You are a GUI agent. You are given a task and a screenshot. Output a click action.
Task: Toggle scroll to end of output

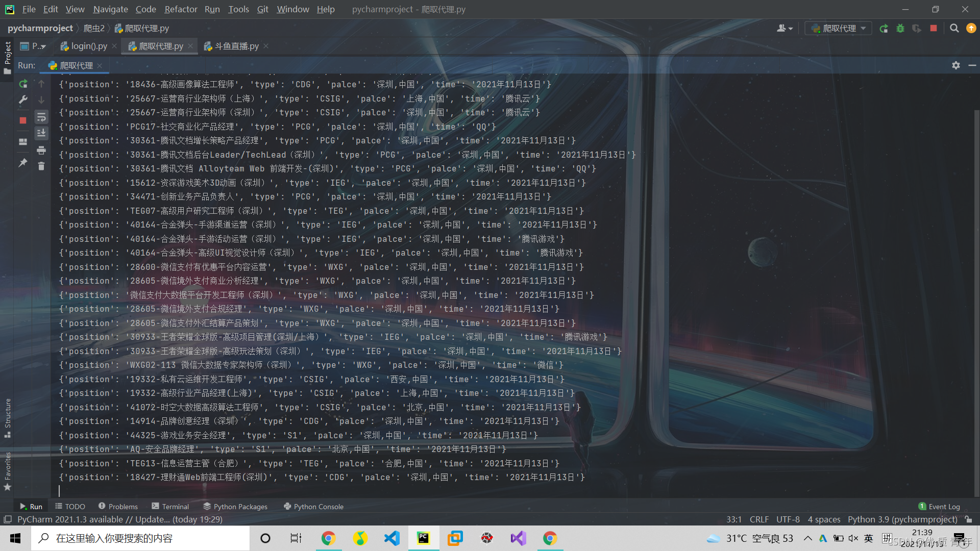pos(41,133)
